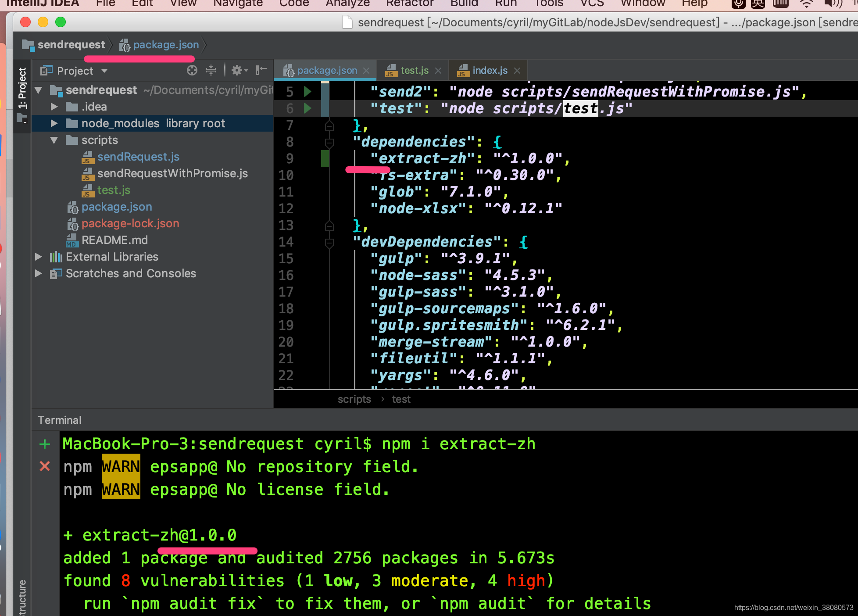Screen dimensions: 858x616
Task: Close the terminal session with red X
Action: click(x=45, y=466)
